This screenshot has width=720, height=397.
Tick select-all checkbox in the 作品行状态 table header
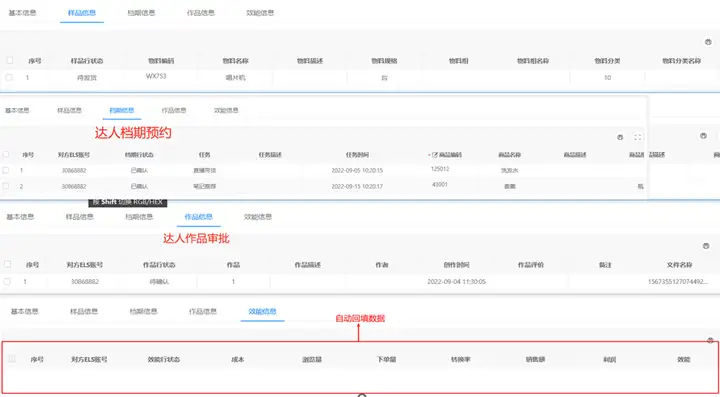click(7, 264)
